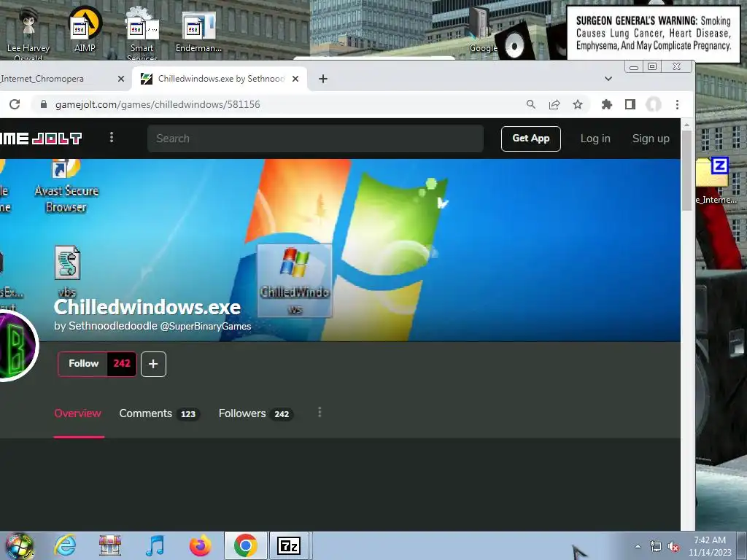Click the Game Jolt logo

point(41,138)
